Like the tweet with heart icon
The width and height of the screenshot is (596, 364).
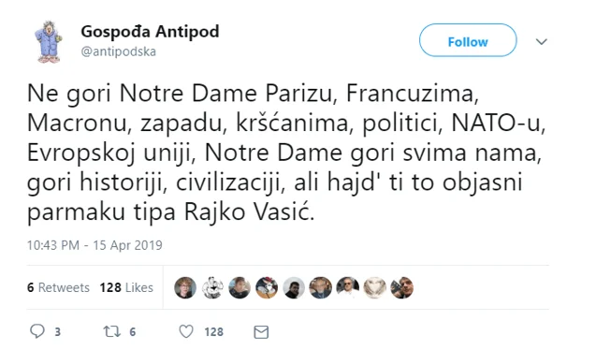coord(186,331)
